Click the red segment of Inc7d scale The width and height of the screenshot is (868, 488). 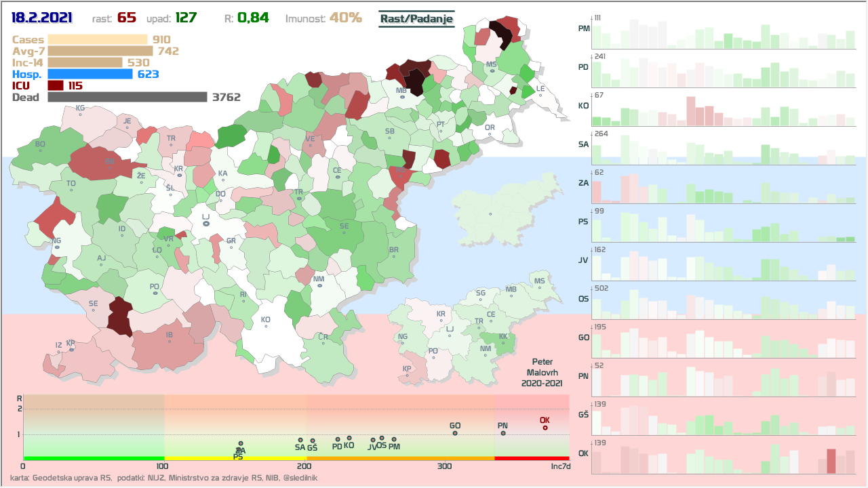click(x=532, y=459)
